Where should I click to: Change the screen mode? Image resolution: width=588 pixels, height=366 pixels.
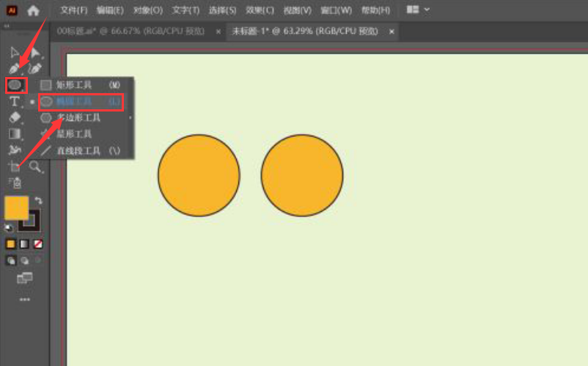coord(25,278)
